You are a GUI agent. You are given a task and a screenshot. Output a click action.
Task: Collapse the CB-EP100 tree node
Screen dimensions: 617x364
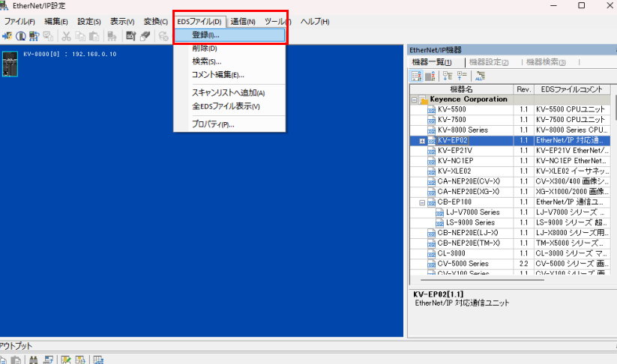(x=422, y=202)
